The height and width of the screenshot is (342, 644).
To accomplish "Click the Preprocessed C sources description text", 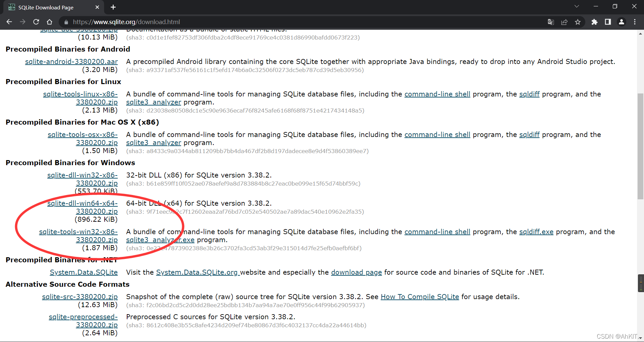I will (x=211, y=317).
